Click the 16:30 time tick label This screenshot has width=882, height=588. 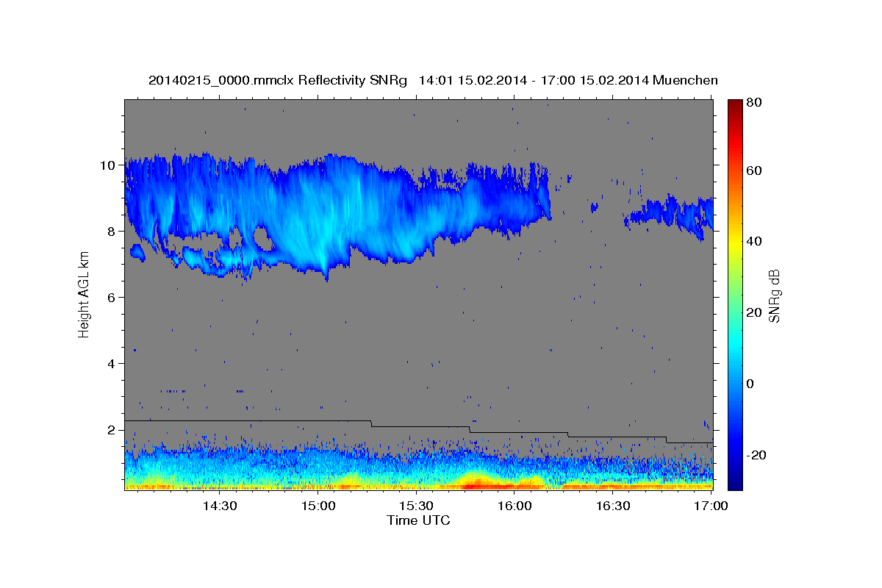tap(613, 506)
